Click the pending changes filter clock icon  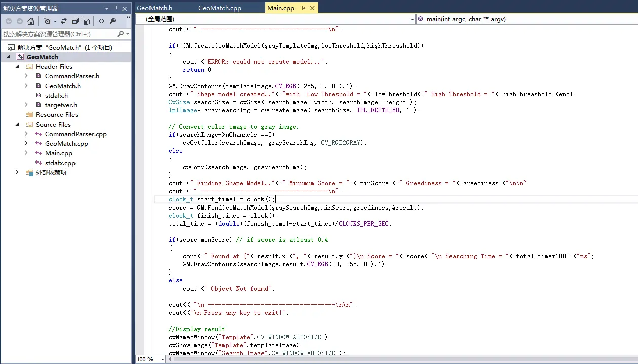click(47, 21)
